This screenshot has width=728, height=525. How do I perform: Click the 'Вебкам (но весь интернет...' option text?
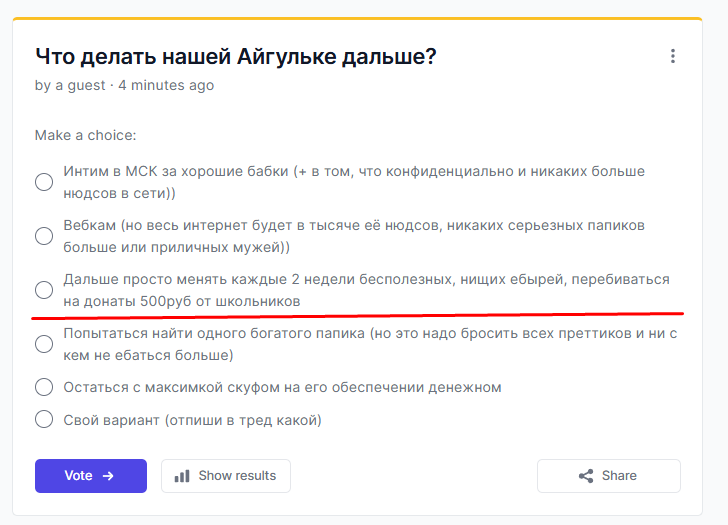click(x=354, y=236)
